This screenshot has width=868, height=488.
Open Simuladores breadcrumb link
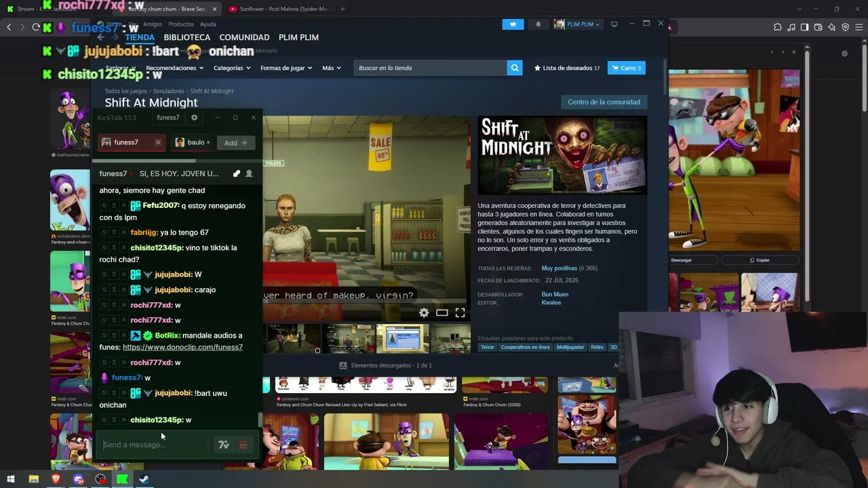[169, 91]
